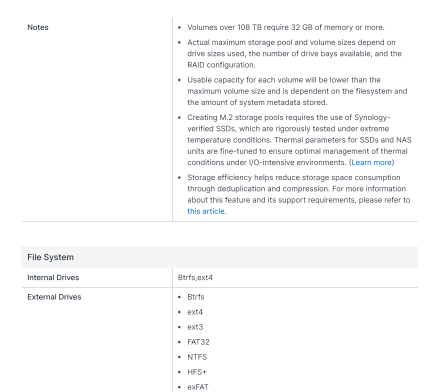Viewport: 432px width, 392px height.
Task: Click ext4 in the external drives list
Action: 195,312
